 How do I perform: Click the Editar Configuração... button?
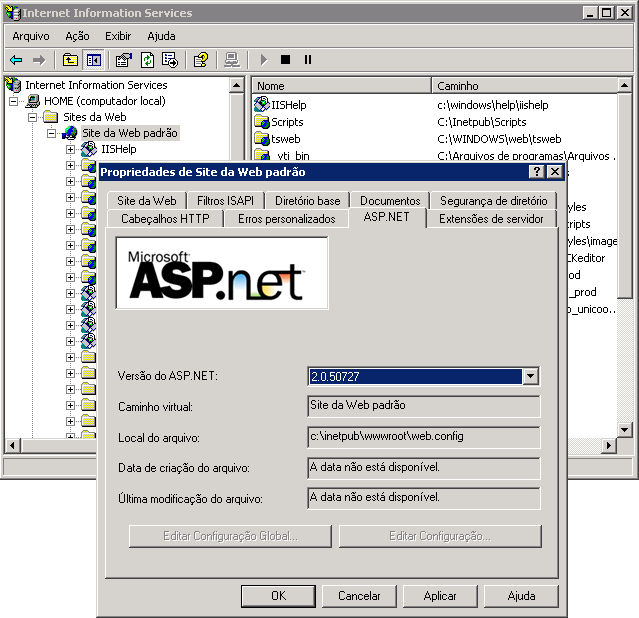click(440, 536)
